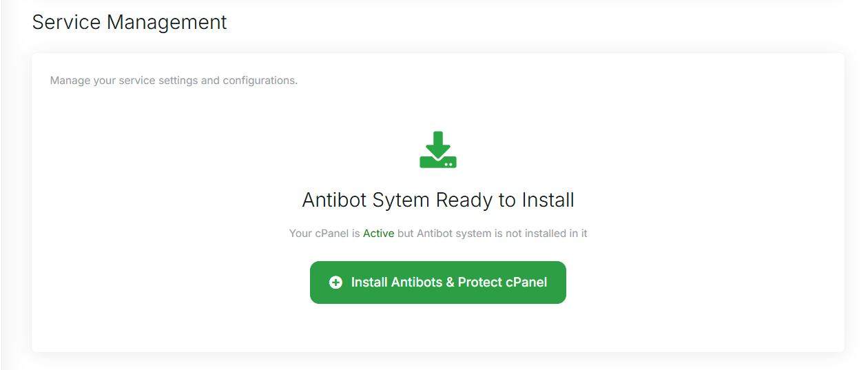Click the word 'Antibot' in large heading

(335, 201)
